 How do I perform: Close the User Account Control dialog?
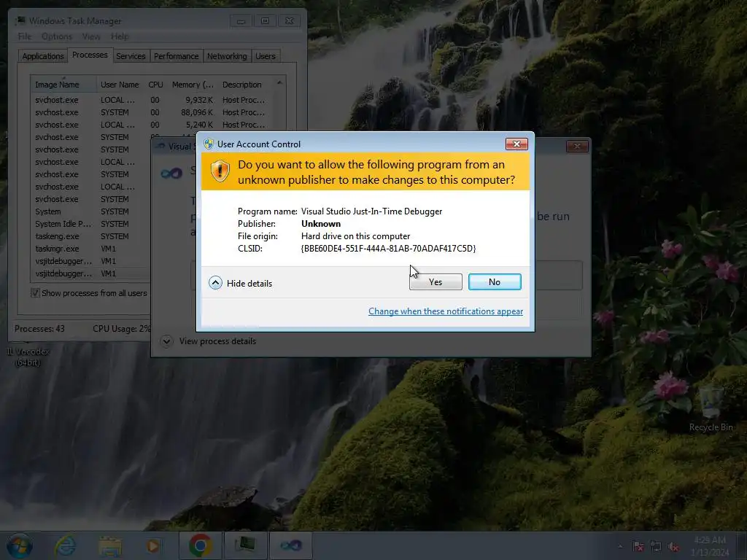coord(516,144)
